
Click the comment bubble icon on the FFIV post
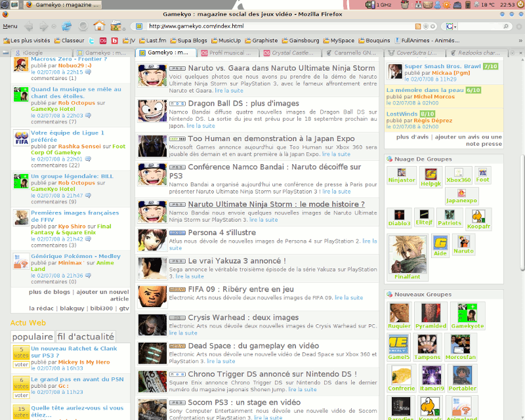(88, 239)
